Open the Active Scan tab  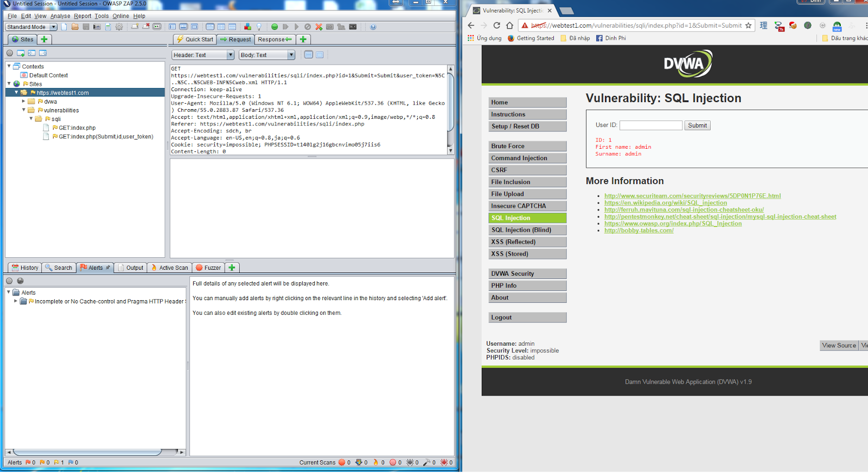pyautogui.click(x=169, y=268)
